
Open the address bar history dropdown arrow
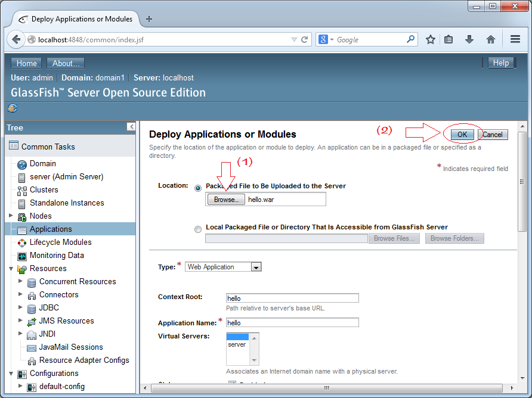pyautogui.click(x=294, y=40)
